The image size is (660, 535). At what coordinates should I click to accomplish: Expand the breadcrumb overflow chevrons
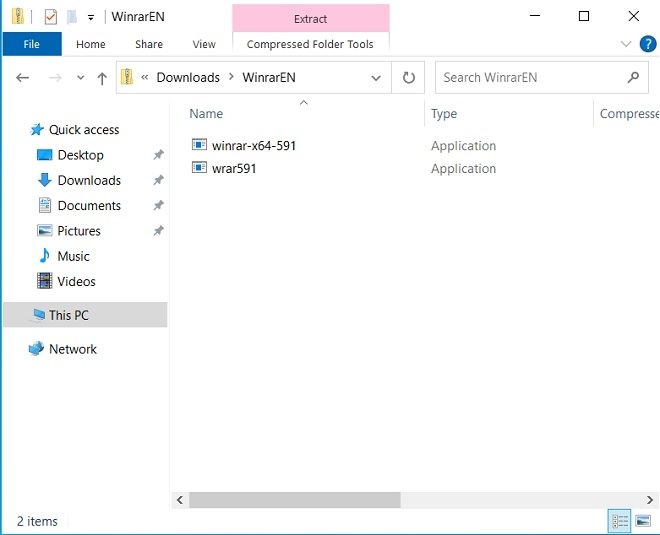tap(144, 77)
